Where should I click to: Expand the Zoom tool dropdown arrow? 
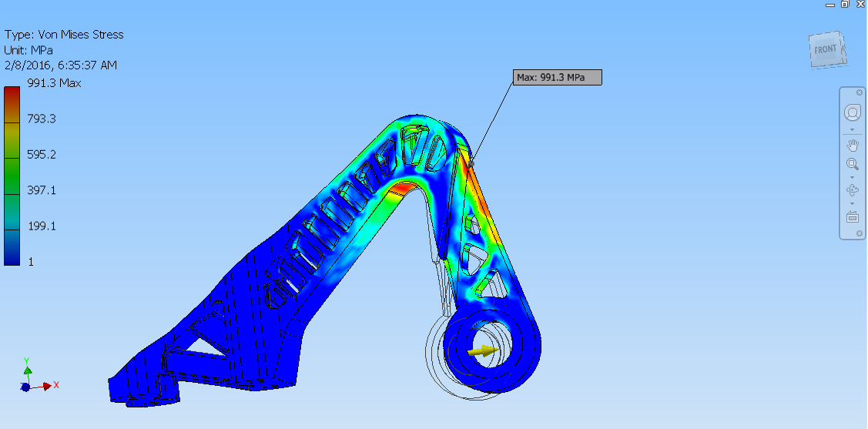point(853,177)
